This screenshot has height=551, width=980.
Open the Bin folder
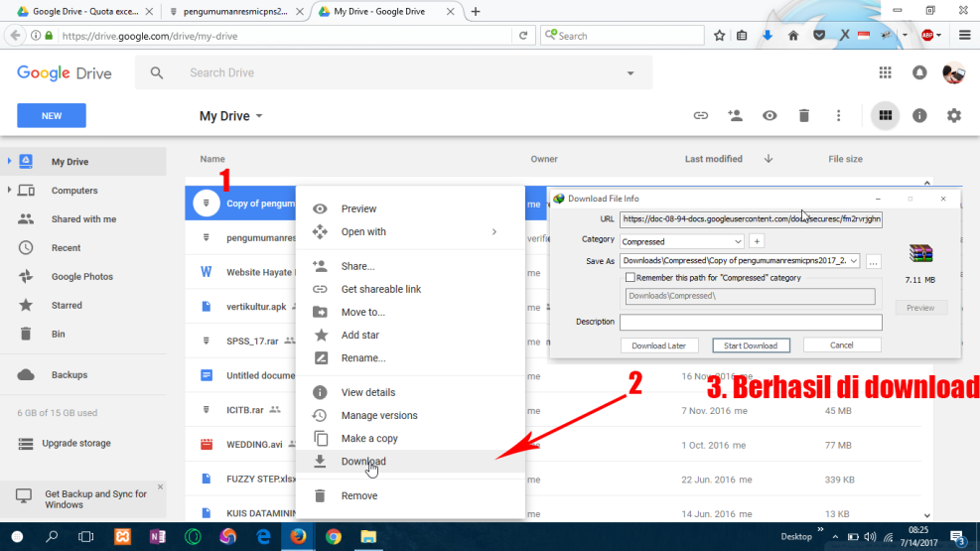coord(59,335)
